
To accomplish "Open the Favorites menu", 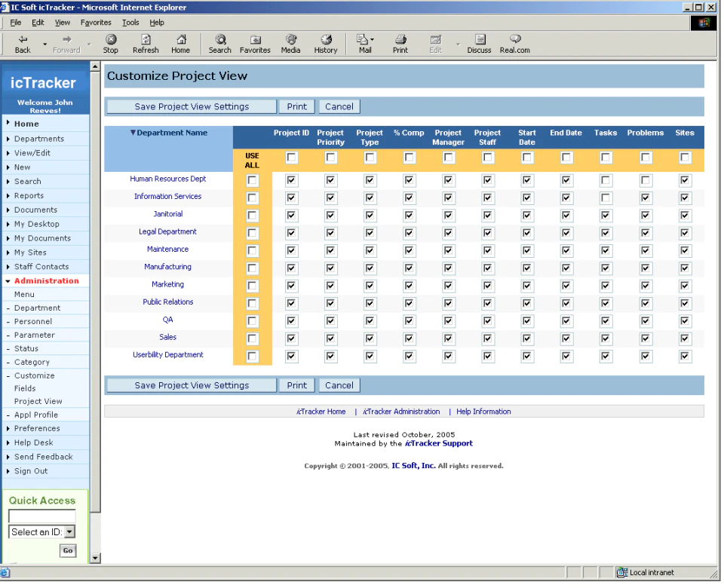I will 96,23.
